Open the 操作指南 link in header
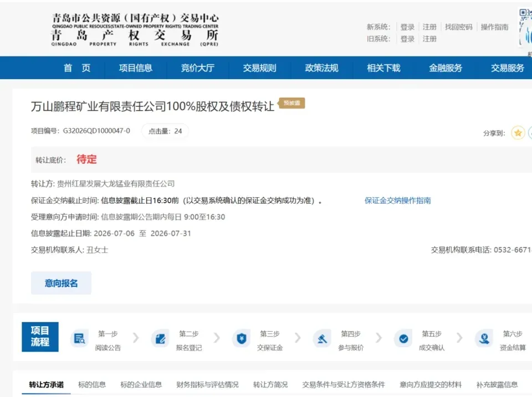The width and height of the screenshot is (532, 397). [494, 27]
